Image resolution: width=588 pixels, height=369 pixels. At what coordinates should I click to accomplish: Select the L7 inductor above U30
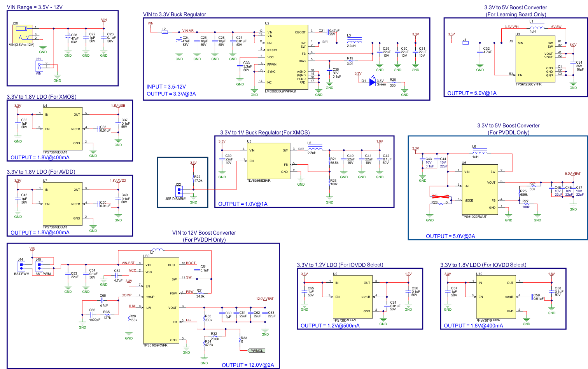click(x=157, y=250)
